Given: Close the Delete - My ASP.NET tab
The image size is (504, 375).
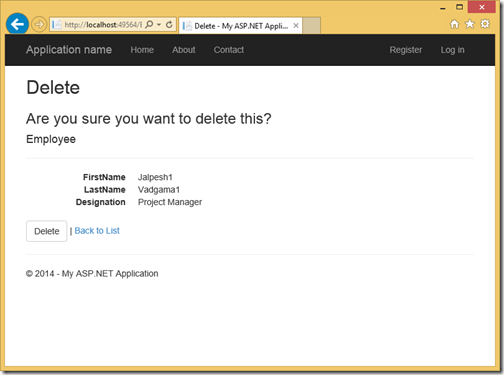Looking at the screenshot, I should click(296, 26).
